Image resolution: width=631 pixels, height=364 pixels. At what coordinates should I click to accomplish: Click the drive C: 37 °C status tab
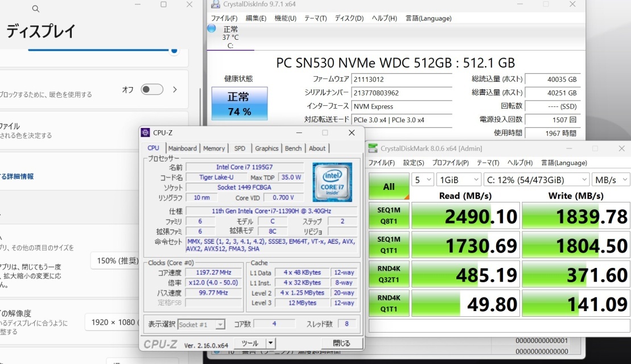[230, 38]
